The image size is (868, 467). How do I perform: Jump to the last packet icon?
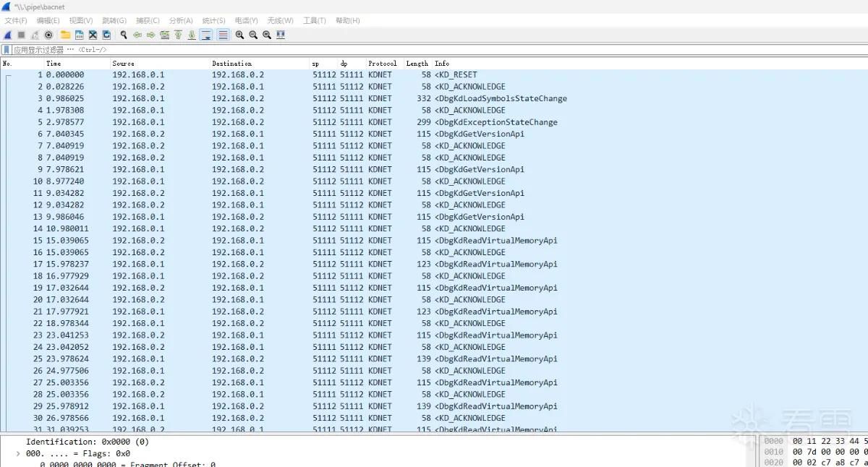(x=192, y=35)
